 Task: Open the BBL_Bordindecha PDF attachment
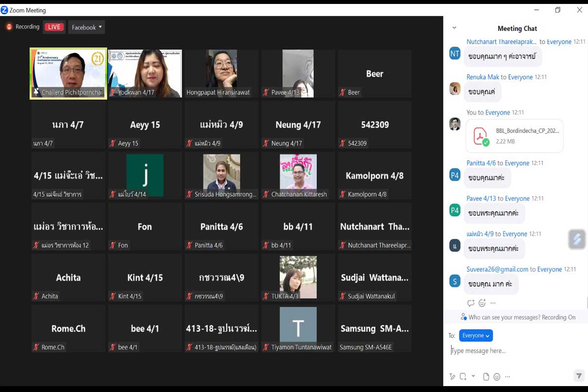(514, 136)
